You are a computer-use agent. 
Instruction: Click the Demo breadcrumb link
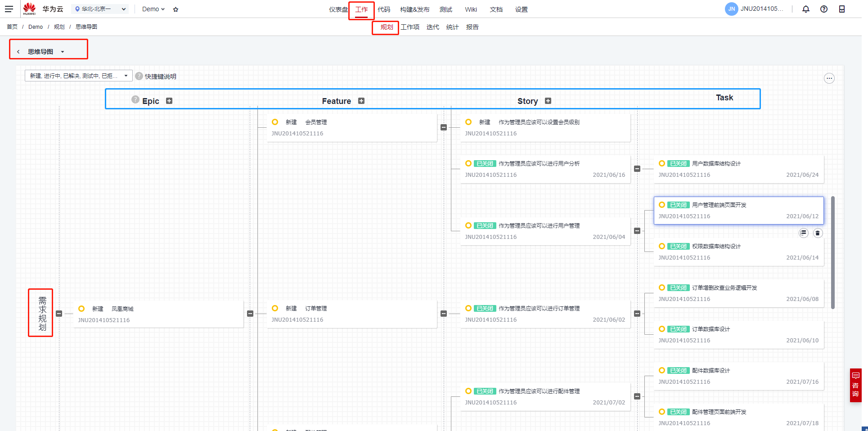36,27
